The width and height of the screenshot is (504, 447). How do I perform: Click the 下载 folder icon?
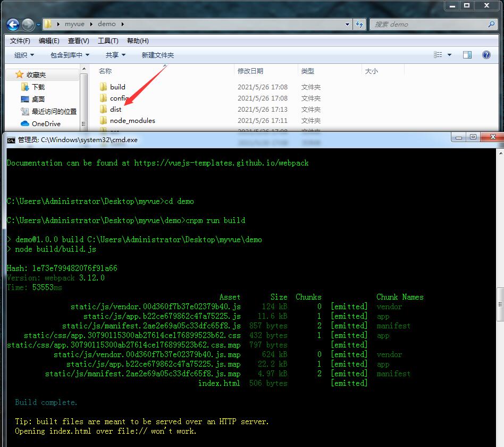[x=25, y=87]
